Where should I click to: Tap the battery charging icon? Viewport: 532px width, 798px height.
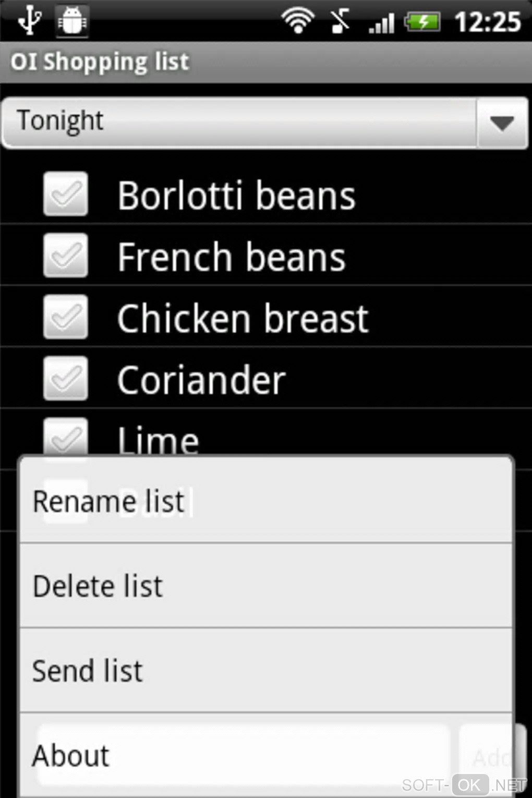423,22
